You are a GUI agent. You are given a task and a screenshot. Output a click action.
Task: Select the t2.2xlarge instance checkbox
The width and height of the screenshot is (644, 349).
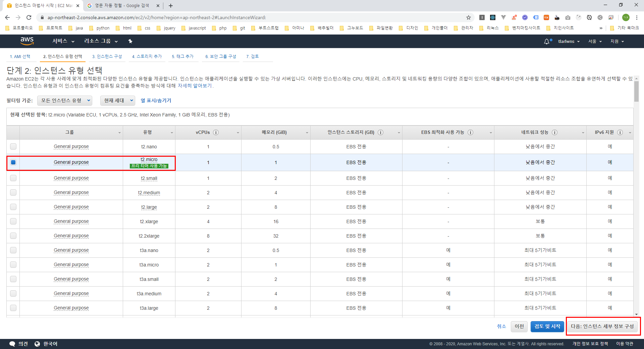click(13, 236)
